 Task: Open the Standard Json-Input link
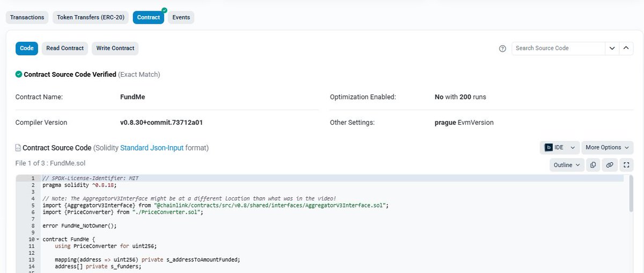tap(152, 148)
